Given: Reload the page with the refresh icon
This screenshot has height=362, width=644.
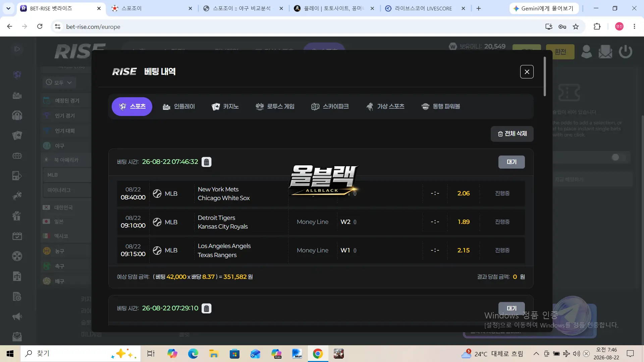Looking at the screenshot, I should point(40,26).
